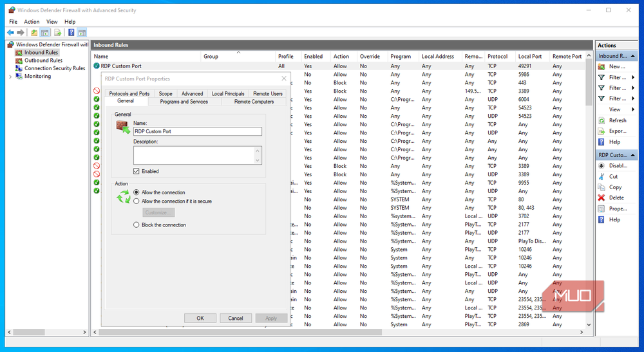The image size is (644, 352).
Task: Select Block the connection radio button
Action: (137, 225)
